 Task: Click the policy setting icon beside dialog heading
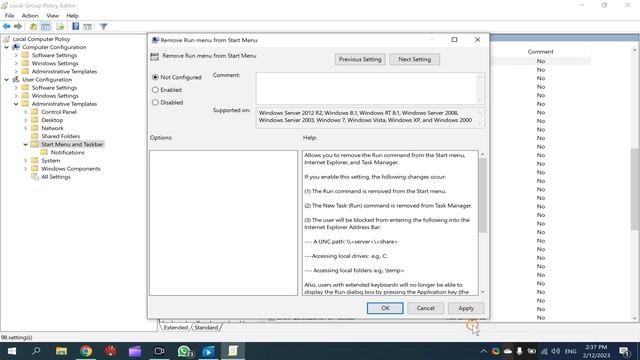[154, 56]
